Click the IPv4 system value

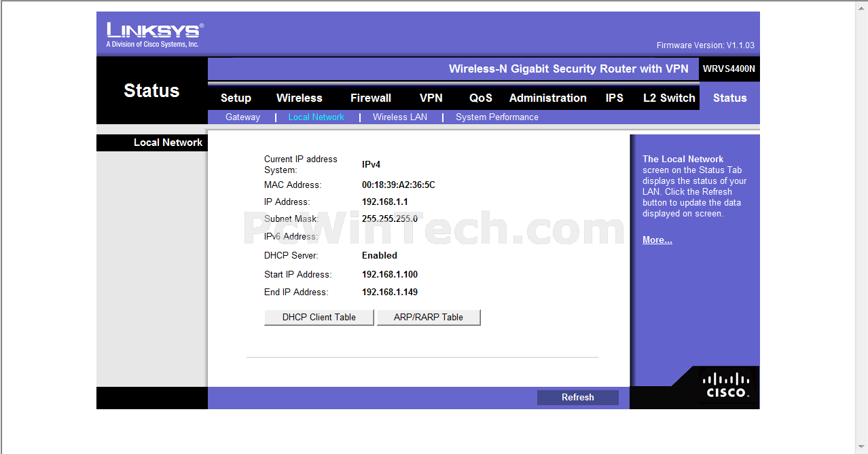pyautogui.click(x=371, y=165)
